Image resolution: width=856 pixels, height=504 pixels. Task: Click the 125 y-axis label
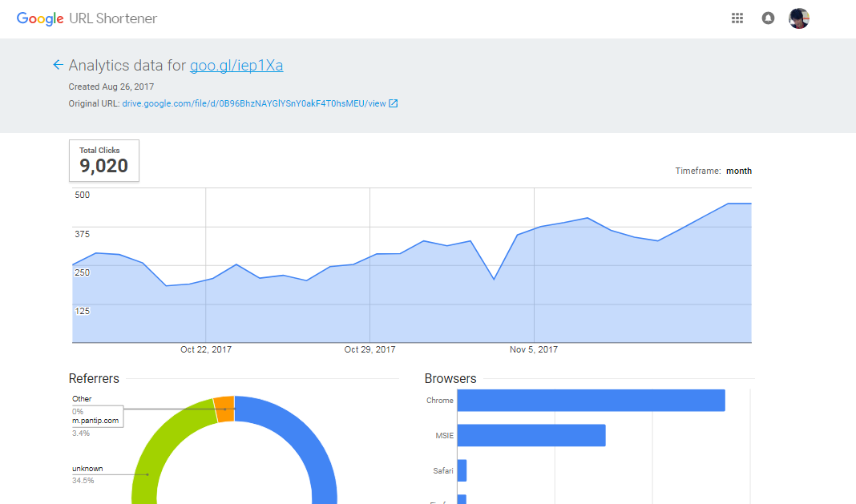82,311
